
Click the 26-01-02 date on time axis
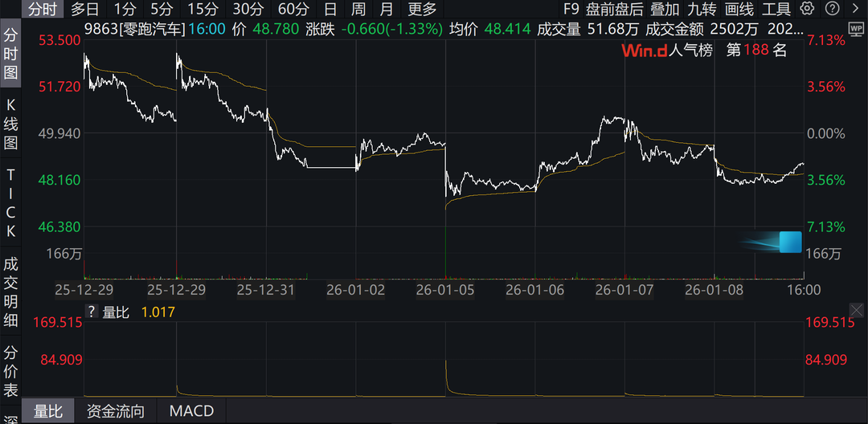(356, 290)
